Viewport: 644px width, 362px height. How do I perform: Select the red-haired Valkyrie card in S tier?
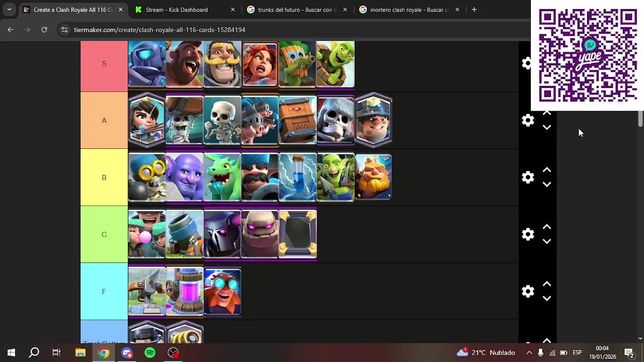pyautogui.click(x=260, y=64)
